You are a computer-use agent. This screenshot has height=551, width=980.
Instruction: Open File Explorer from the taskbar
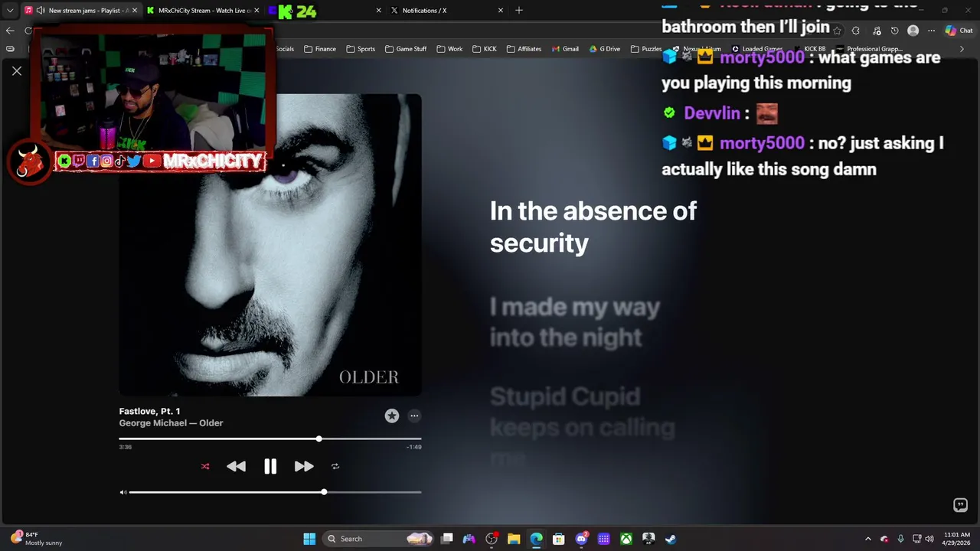coord(514,539)
